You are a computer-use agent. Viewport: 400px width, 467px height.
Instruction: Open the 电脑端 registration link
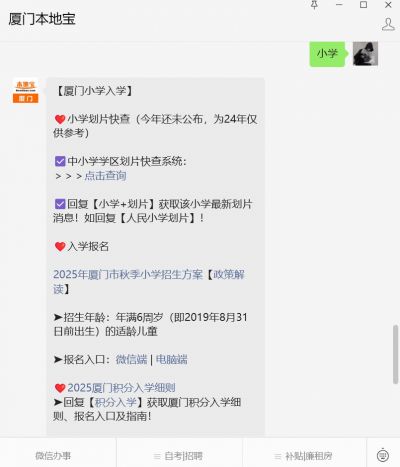click(x=172, y=359)
